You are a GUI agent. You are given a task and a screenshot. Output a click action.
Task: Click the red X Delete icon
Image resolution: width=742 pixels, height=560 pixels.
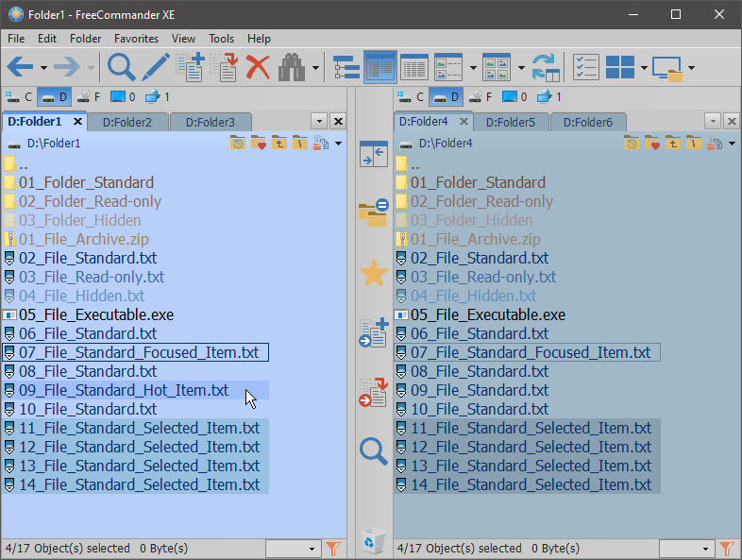[258, 67]
